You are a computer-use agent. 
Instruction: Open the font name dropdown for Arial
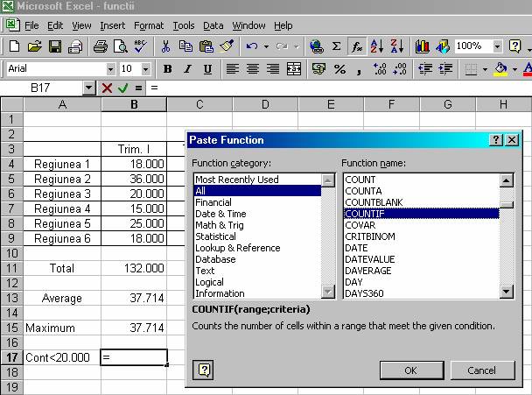pyautogui.click(x=110, y=68)
